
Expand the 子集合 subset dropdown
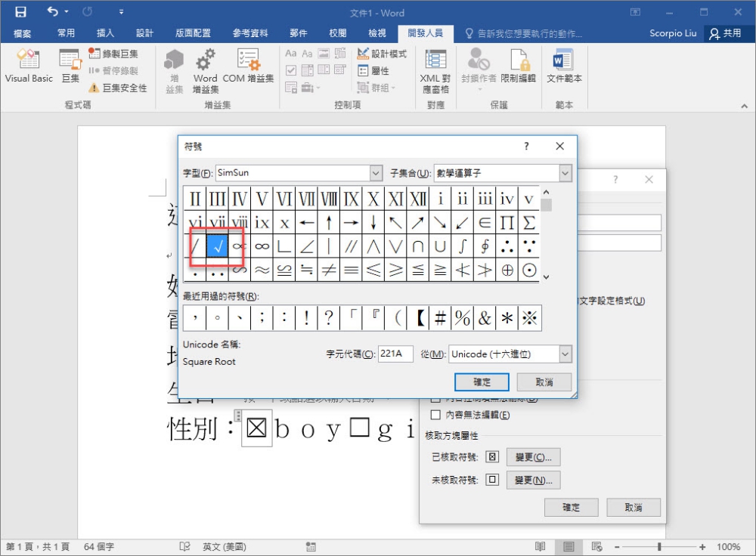pyautogui.click(x=565, y=173)
